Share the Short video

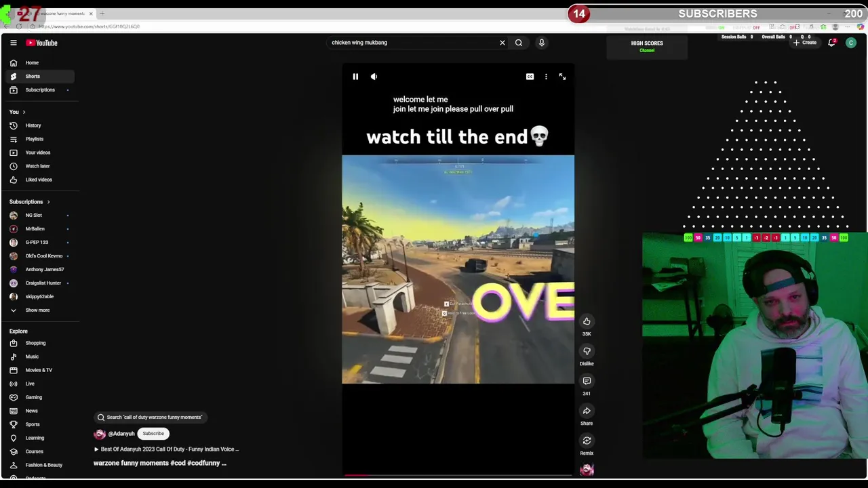pyautogui.click(x=587, y=411)
